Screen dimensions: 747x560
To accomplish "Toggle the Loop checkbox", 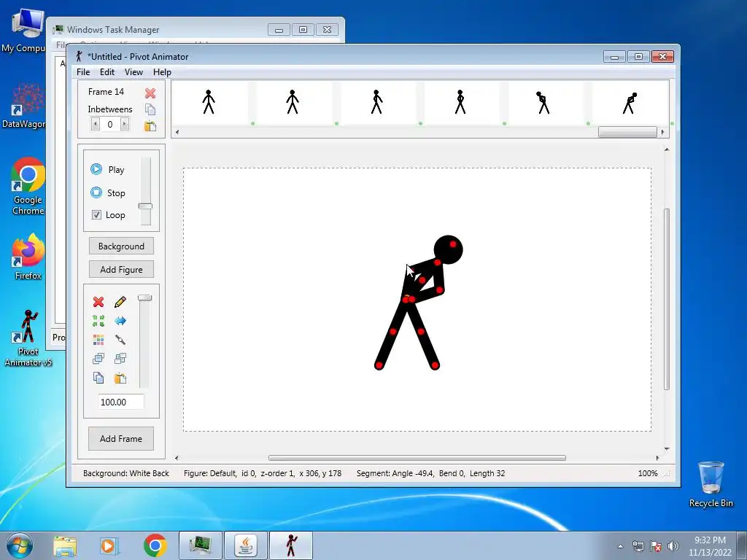I will (x=96, y=215).
